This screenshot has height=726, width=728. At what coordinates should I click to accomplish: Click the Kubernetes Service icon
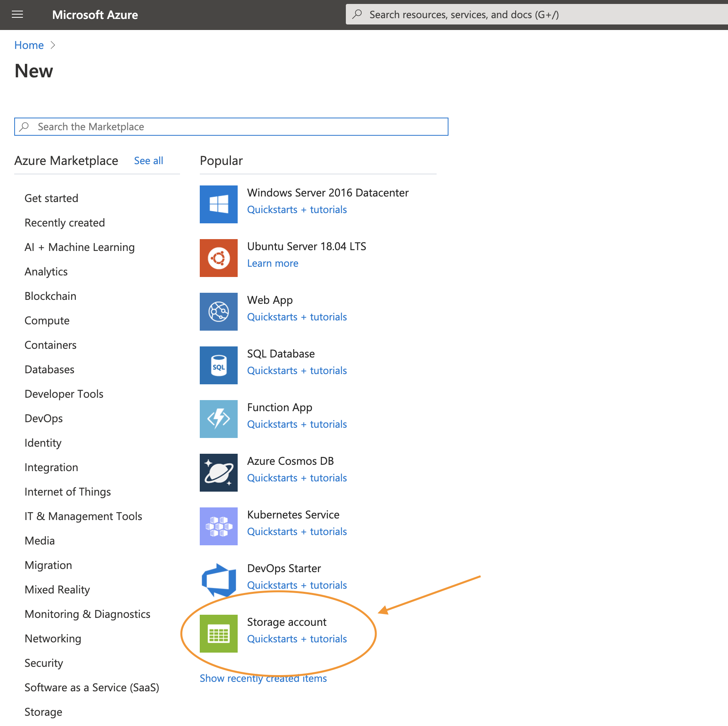[219, 526]
